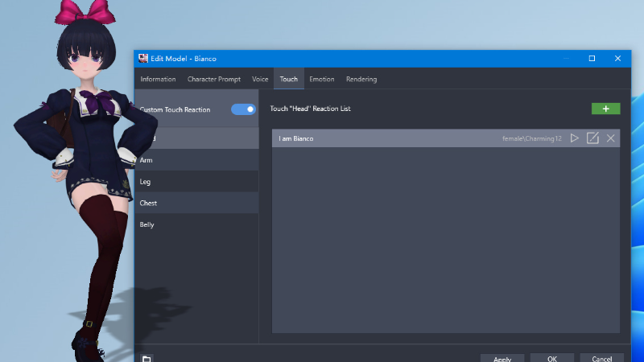The height and width of the screenshot is (362, 644).
Task: Edit the "I am Bianco" reaction entry
Action: 592,138
